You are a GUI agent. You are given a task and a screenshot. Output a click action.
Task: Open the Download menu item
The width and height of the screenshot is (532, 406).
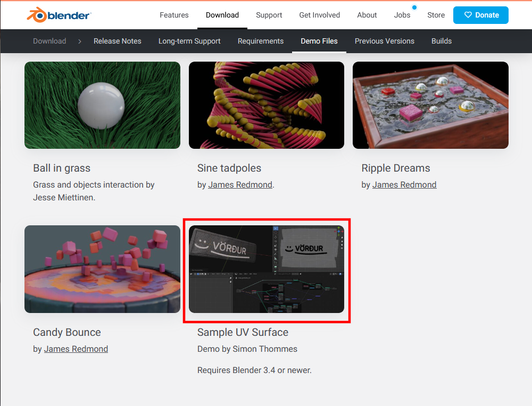tap(222, 15)
